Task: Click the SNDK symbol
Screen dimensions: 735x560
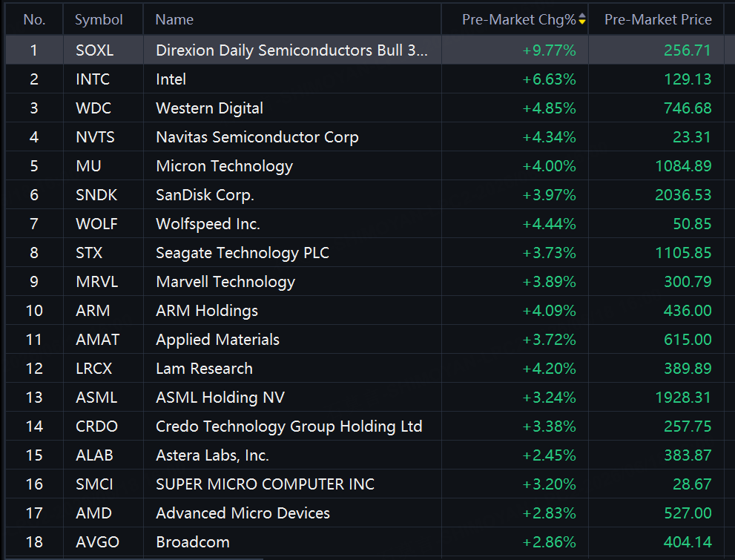Action: click(x=96, y=195)
